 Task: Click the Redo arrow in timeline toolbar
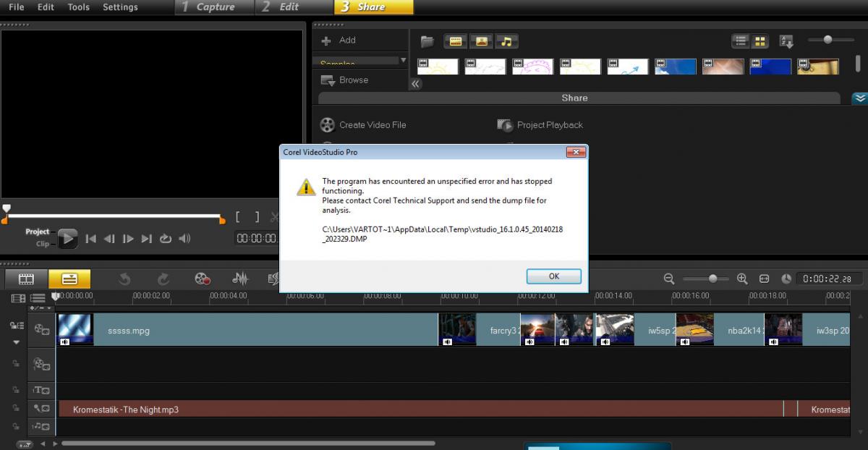tap(163, 279)
